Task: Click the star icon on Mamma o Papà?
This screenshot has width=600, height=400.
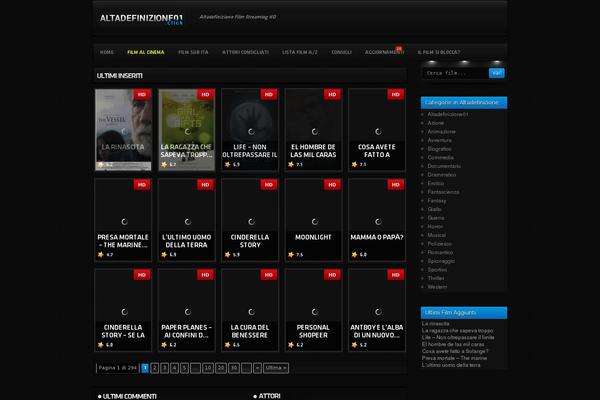Action: click(354, 255)
